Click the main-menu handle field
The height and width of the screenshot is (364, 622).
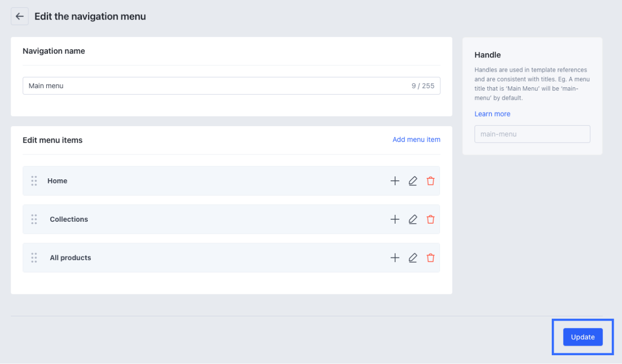click(x=532, y=134)
